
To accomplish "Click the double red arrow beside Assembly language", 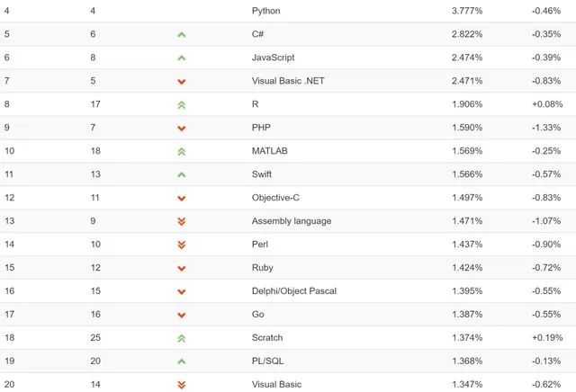I will click(x=182, y=221).
